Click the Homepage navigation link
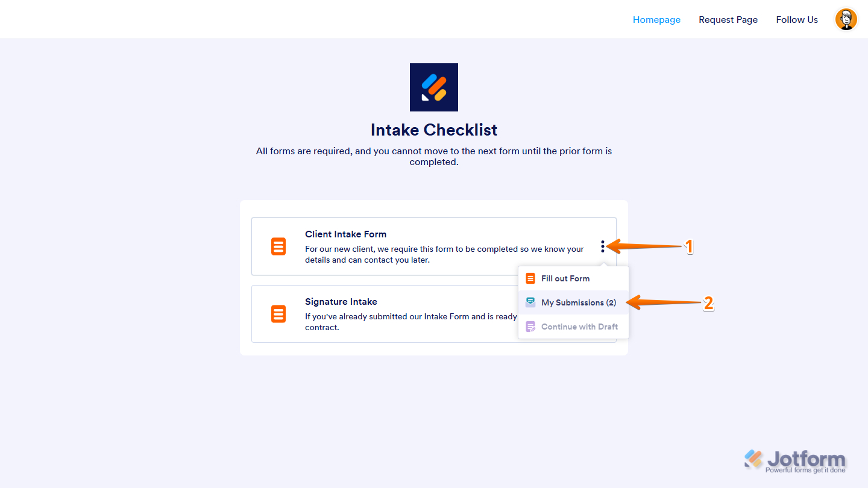868x488 pixels. point(656,19)
